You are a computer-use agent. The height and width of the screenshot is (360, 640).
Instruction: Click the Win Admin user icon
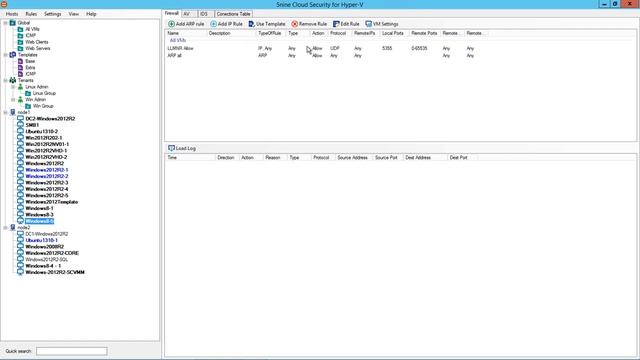point(20,100)
